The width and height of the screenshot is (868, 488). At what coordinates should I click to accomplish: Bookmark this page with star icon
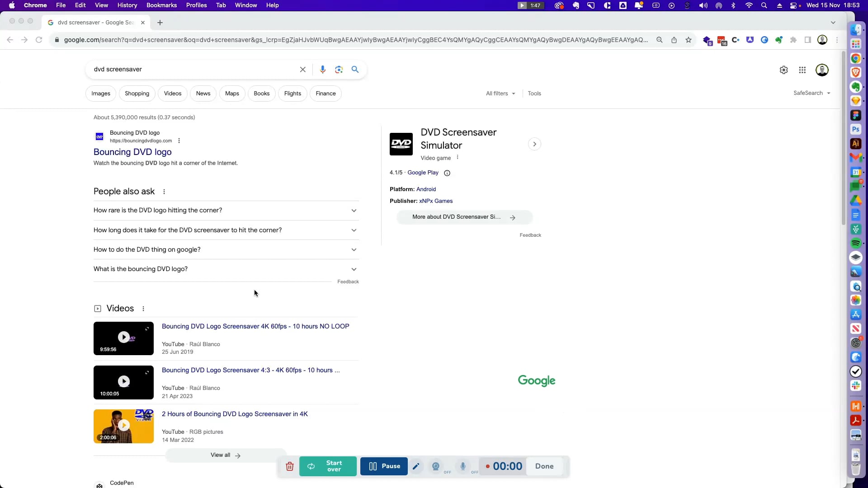tap(688, 40)
